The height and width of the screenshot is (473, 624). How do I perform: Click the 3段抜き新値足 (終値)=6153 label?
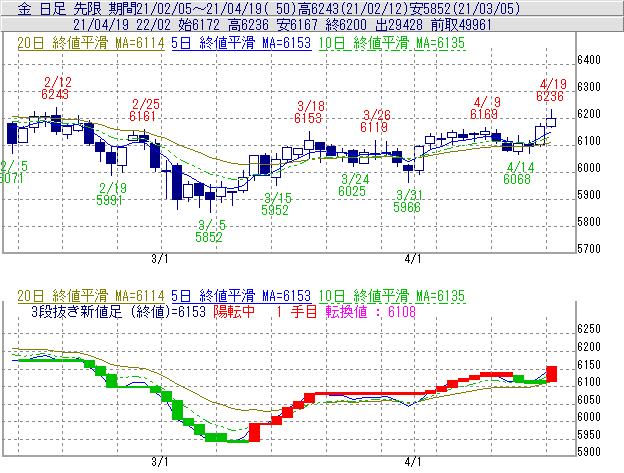click(119, 311)
